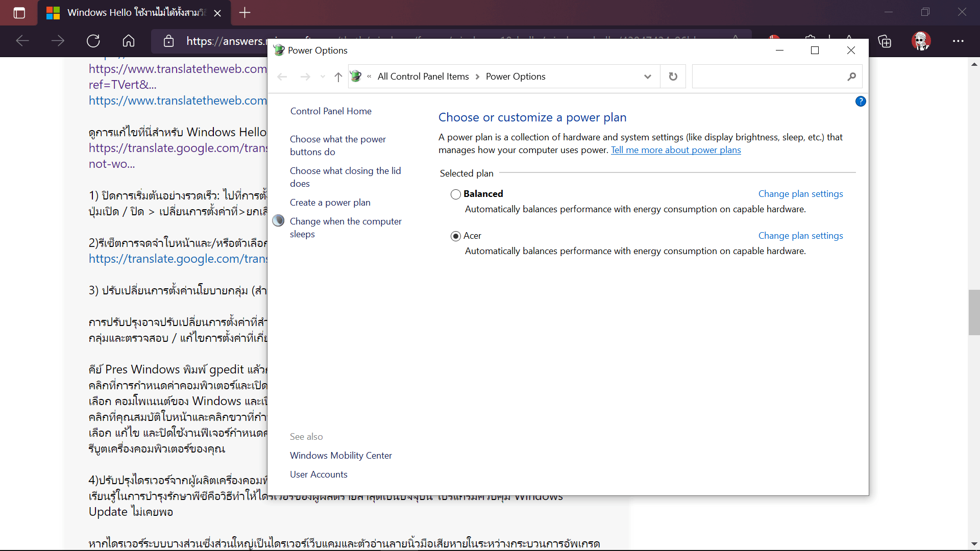The image size is (980, 551).
Task: Click the site lock icon in Edge
Action: (x=168, y=41)
